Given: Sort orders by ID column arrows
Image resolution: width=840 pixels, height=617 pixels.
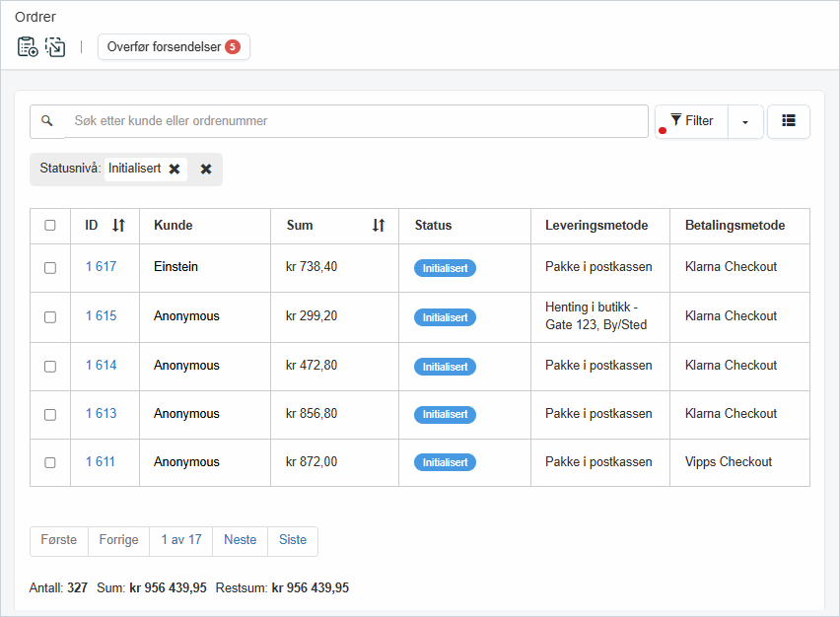Looking at the screenshot, I should (x=118, y=226).
